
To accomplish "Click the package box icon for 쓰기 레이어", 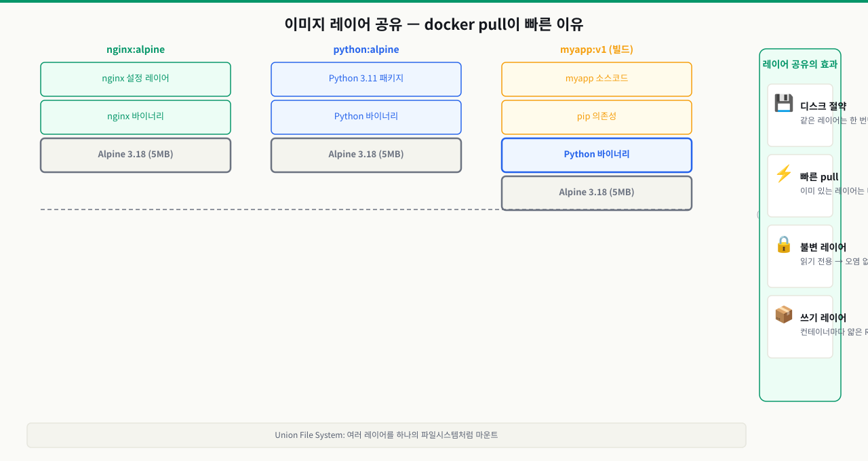I will [784, 315].
